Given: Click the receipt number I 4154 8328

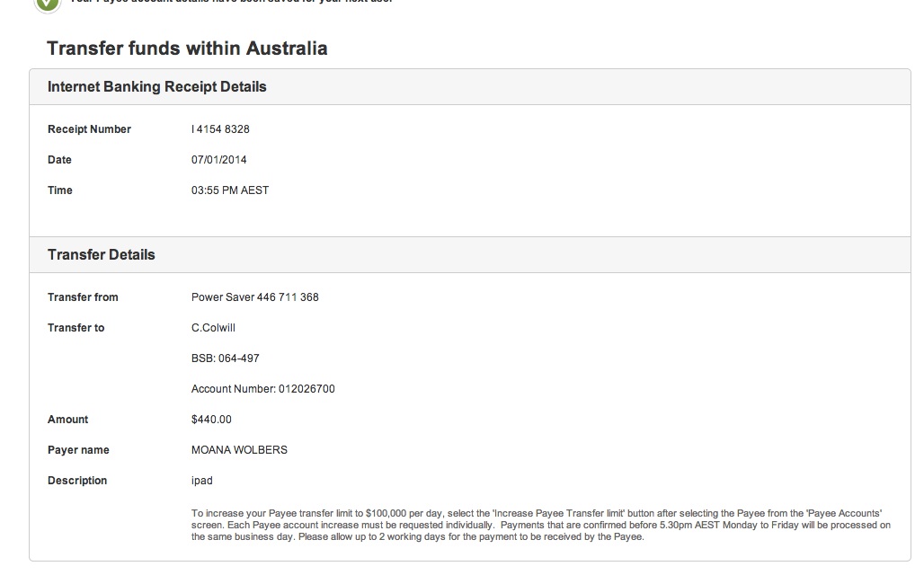Looking at the screenshot, I should (220, 129).
